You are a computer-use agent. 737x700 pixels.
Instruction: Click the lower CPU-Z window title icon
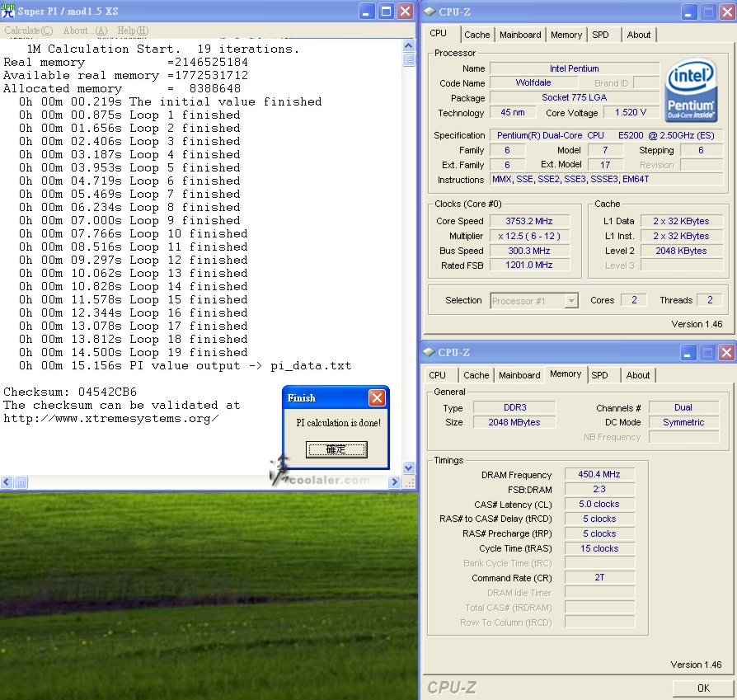pyautogui.click(x=429, y=352)
